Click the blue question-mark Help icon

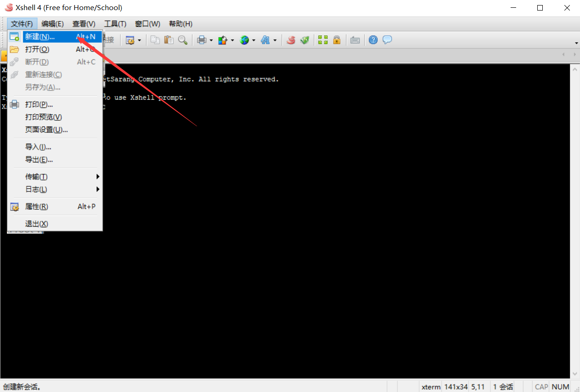coord(373,40)
